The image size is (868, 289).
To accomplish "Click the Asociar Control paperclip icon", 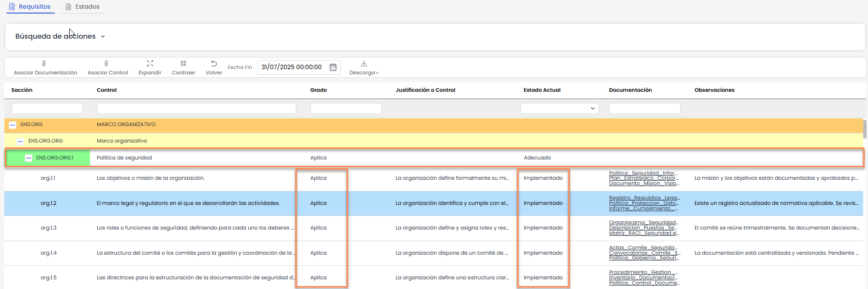I will coord(107,63).
